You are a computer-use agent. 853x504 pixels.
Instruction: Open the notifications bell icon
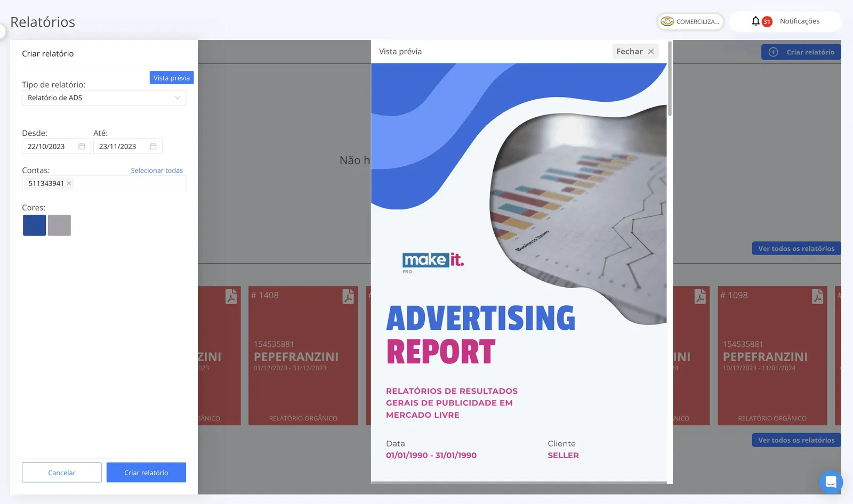(x=755, y=21)
